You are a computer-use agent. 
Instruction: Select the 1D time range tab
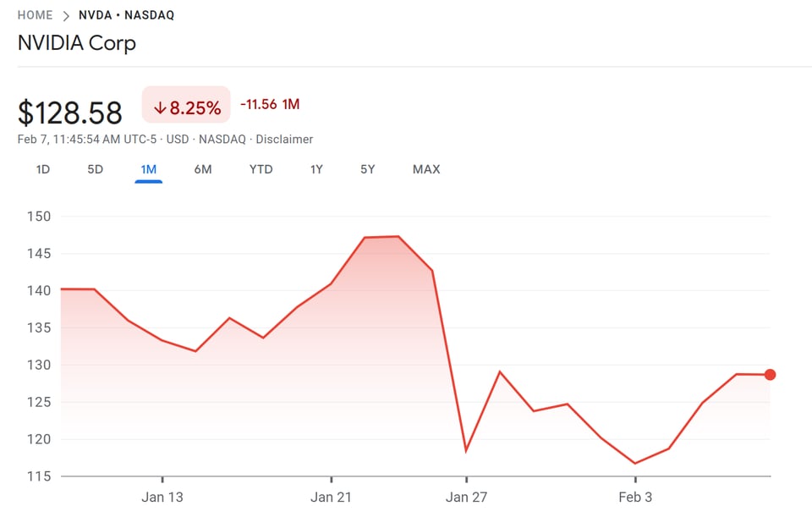click(43, 169)
